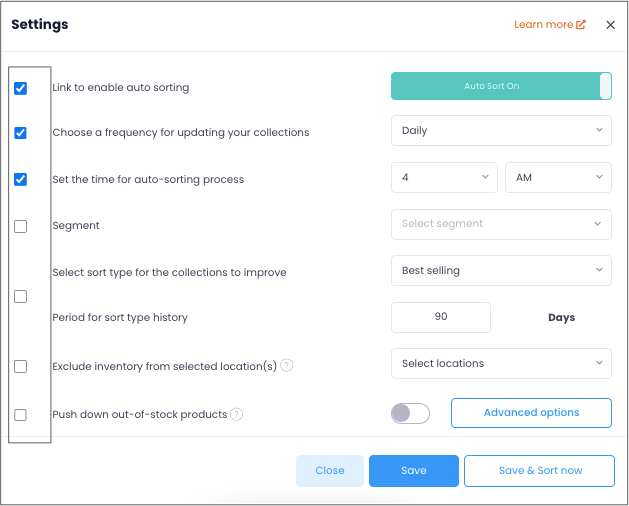Click help icon next to Push down out-of-stock

[x=237, y=414]
